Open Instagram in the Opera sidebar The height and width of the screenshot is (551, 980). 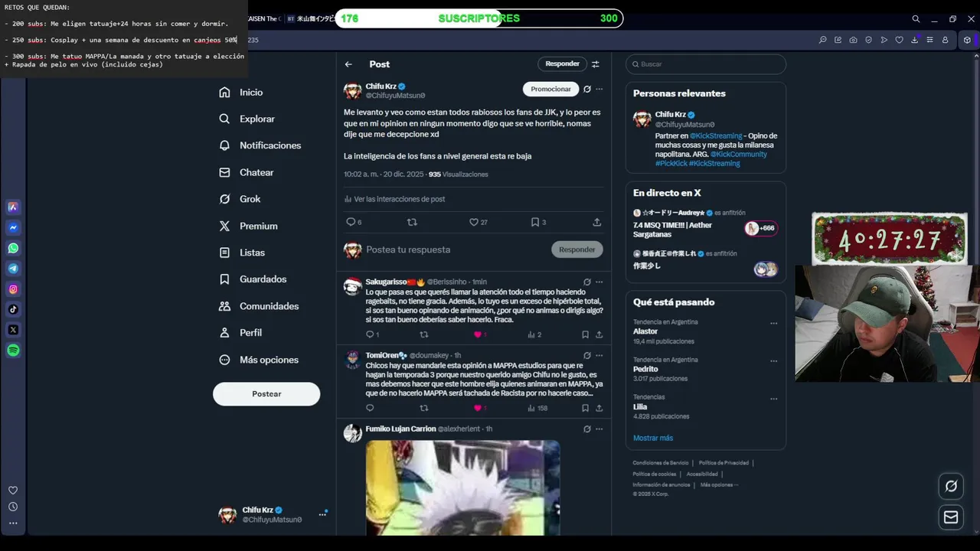coord(13,289)
